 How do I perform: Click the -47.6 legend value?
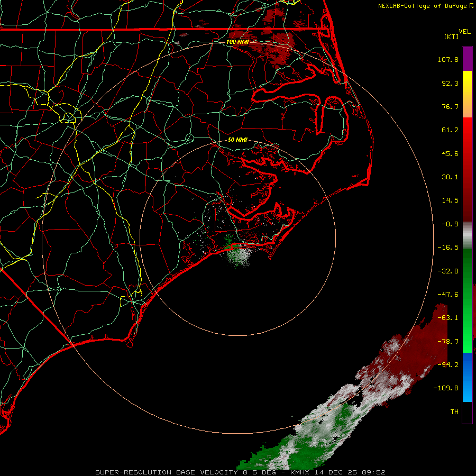coord(448,295)
